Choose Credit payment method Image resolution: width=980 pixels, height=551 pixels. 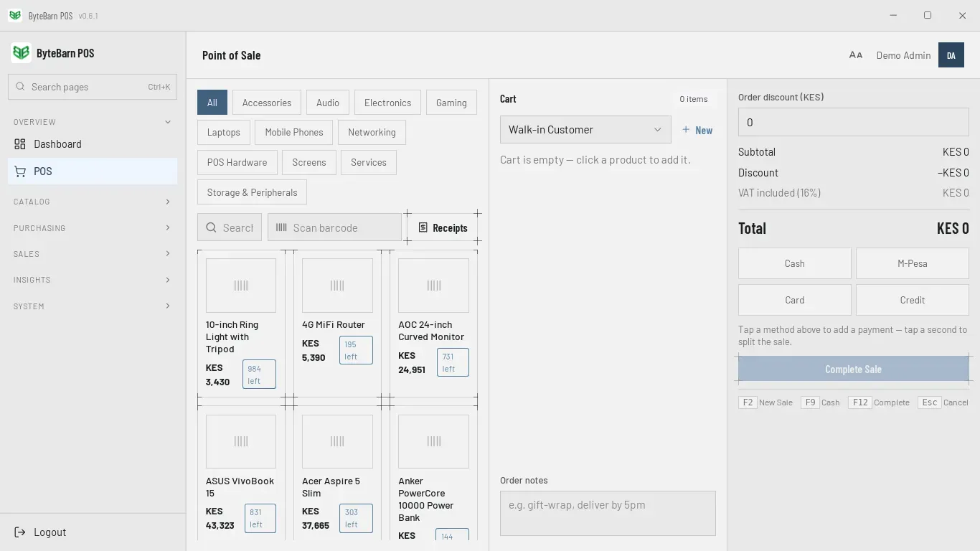tap(913, 300)
